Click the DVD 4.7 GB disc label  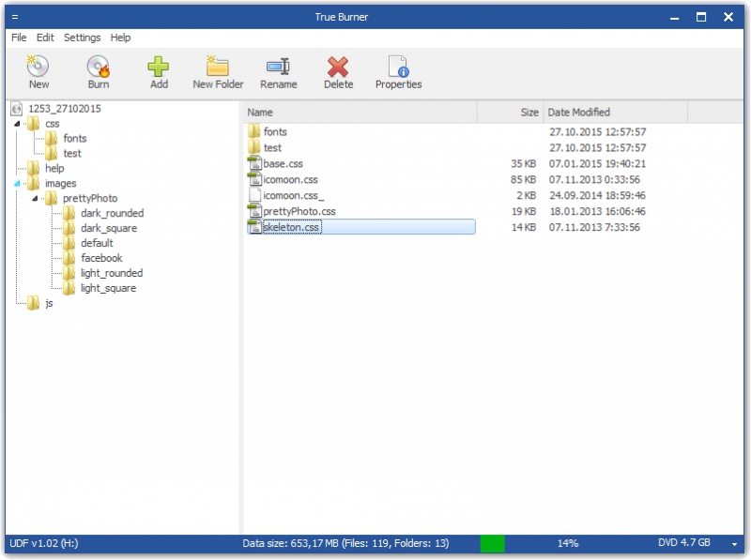coord(684,543)
